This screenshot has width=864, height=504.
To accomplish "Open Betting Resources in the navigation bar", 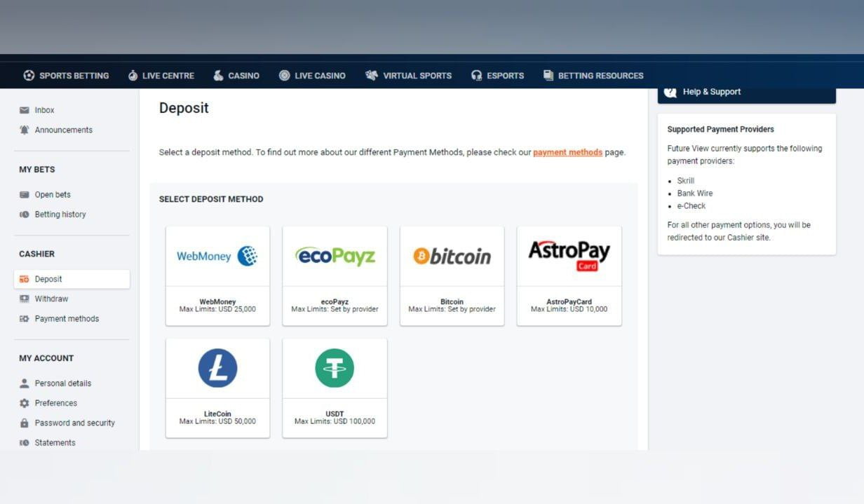I will [593, 76].
